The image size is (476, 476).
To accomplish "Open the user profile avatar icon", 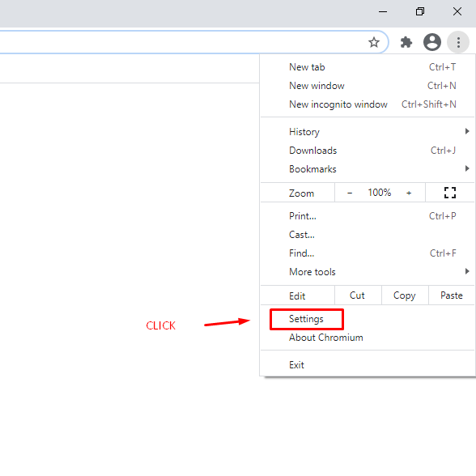I will coord(432,42).
